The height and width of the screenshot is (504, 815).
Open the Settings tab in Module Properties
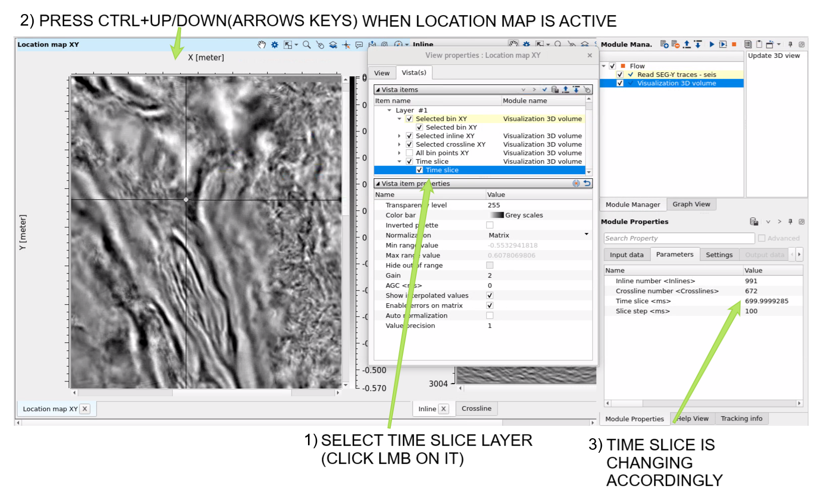pos(719,255)
